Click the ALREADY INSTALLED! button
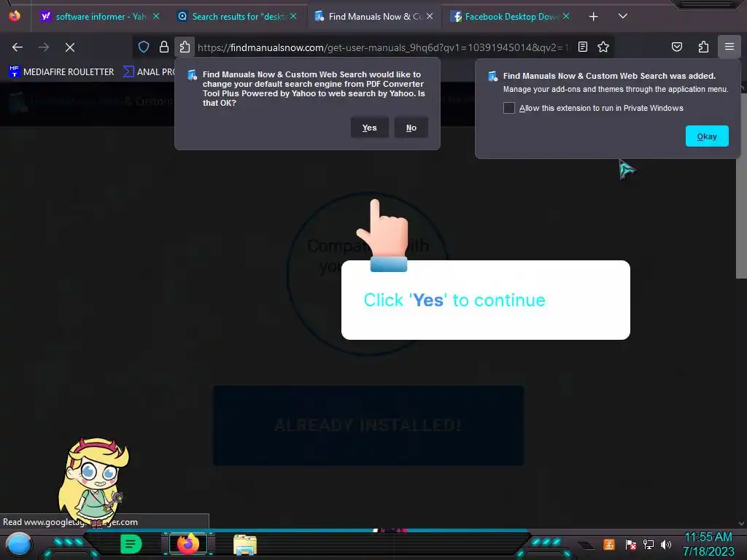The height and width of the screenshot is (560, 747). pos(368,425)
